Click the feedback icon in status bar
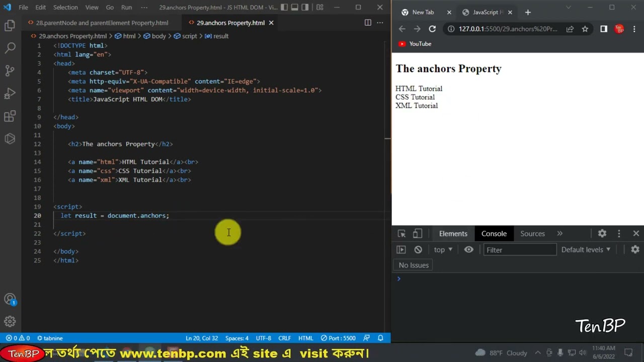 click(366, 338)
